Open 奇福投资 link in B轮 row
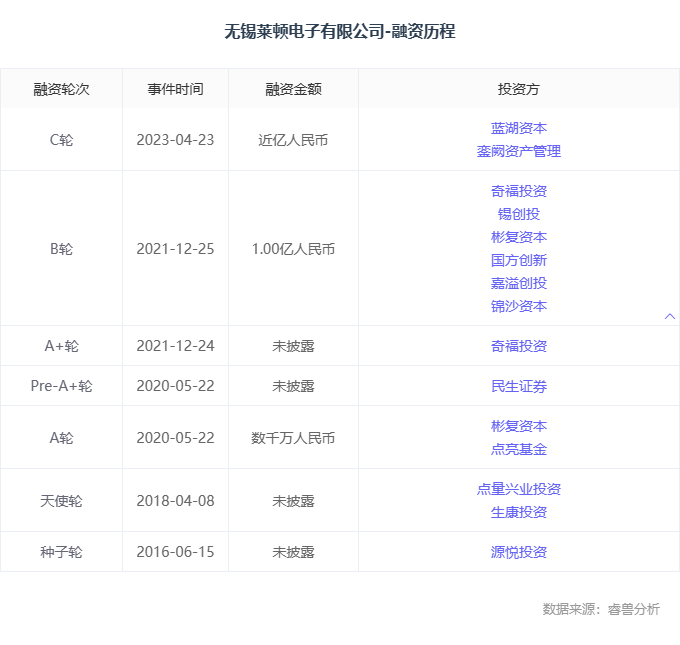 point(519,191)
